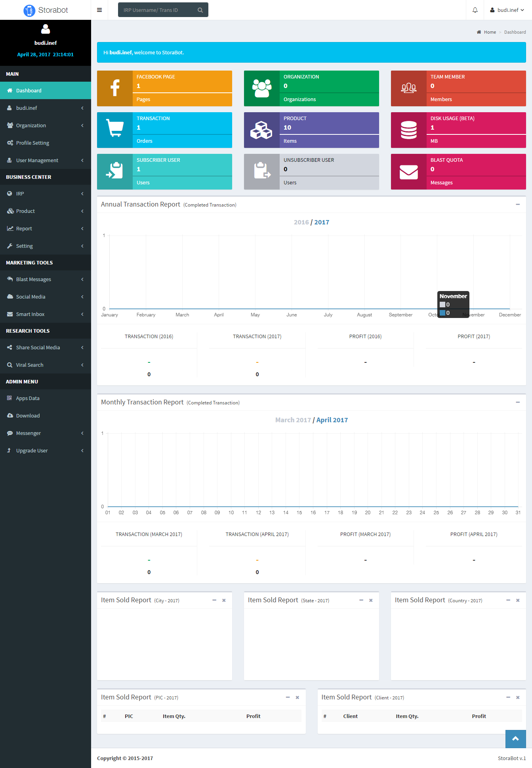This screenshot has height=768, width=532.
Task: Open the Organizations link on Organization card
Action: coord(299,100)
